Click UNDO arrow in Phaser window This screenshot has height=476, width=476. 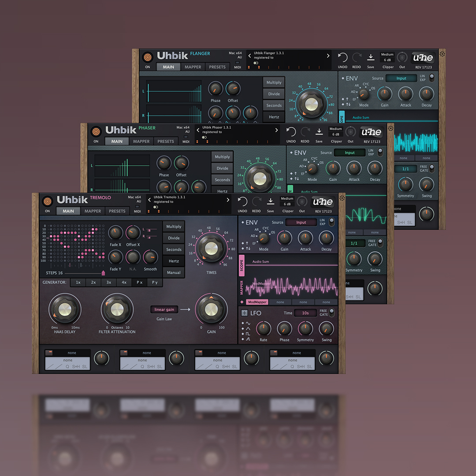pos(291,131)
